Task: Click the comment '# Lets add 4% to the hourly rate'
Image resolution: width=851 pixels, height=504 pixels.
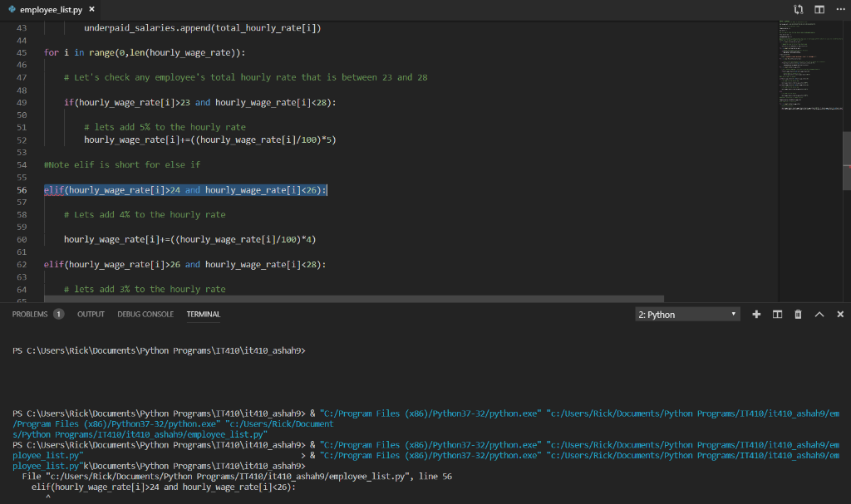Action: 145,215
